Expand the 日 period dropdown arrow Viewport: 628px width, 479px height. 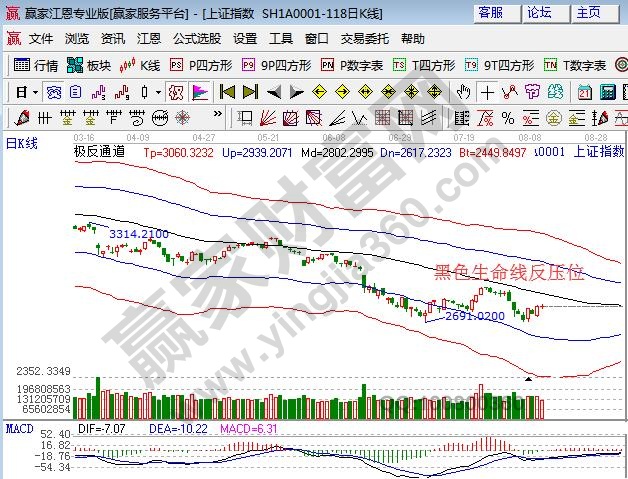click(x=35, y=92)
